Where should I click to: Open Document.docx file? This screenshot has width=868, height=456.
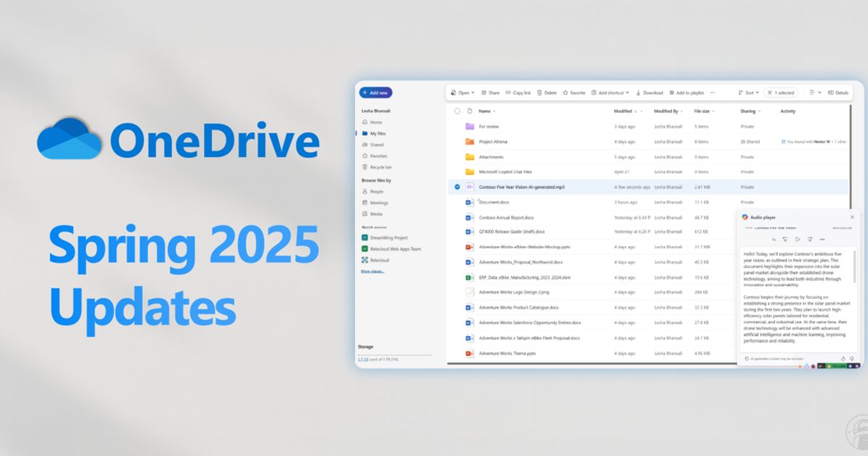tap(494, 202)
